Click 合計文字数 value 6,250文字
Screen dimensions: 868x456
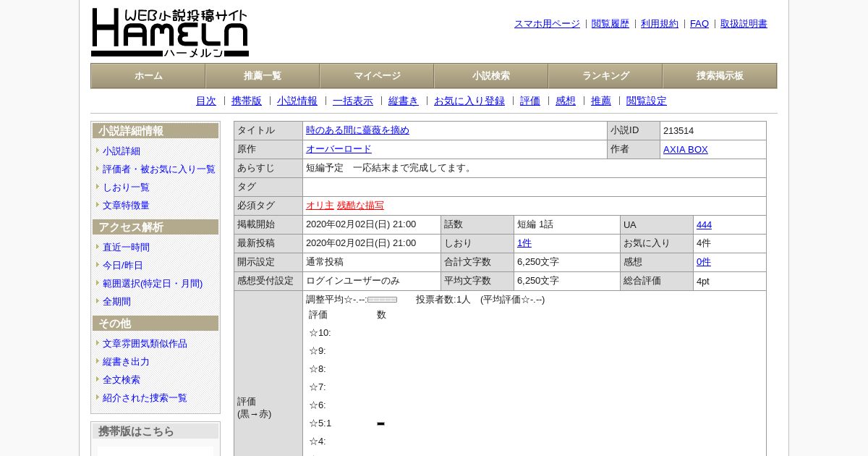coord(538,262)
